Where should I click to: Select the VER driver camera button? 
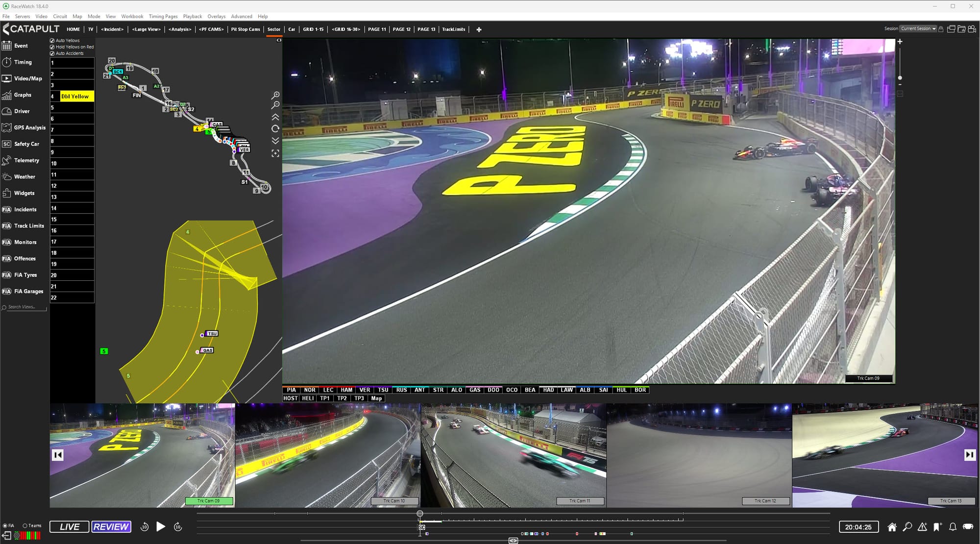pos(365,390)
